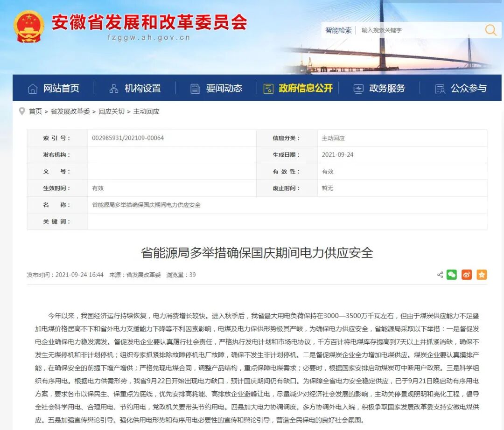Click the location pin in the breadcrumb
This screenshot has height=430, width=504.
pos(22,112)
